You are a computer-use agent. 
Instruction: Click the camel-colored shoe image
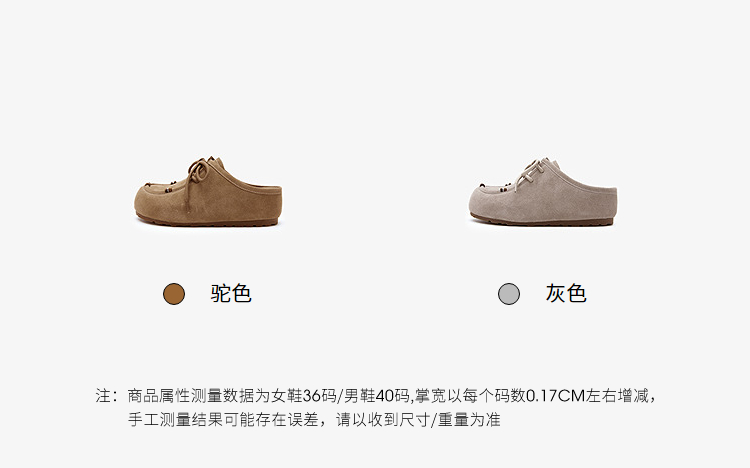pyautogui.click(x=208, y=191)
